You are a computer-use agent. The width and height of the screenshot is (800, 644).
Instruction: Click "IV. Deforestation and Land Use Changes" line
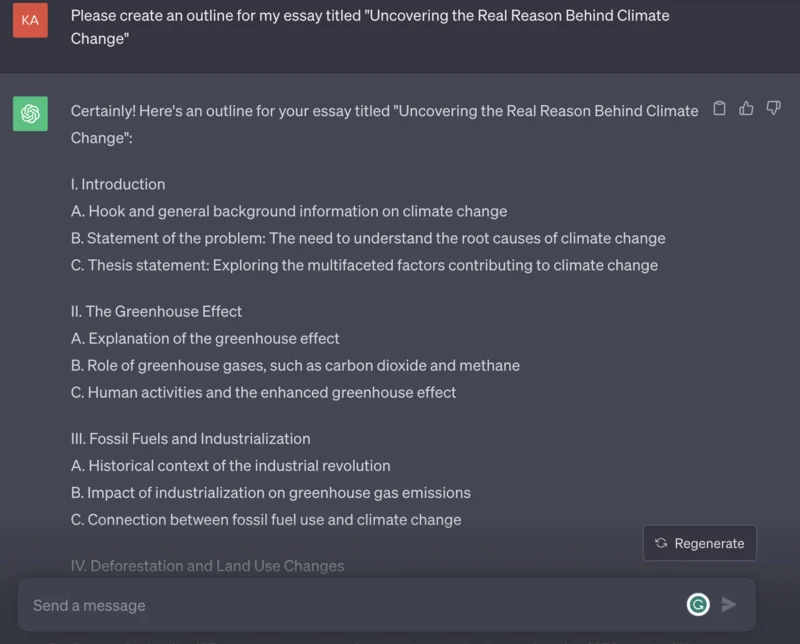[207, 566]
